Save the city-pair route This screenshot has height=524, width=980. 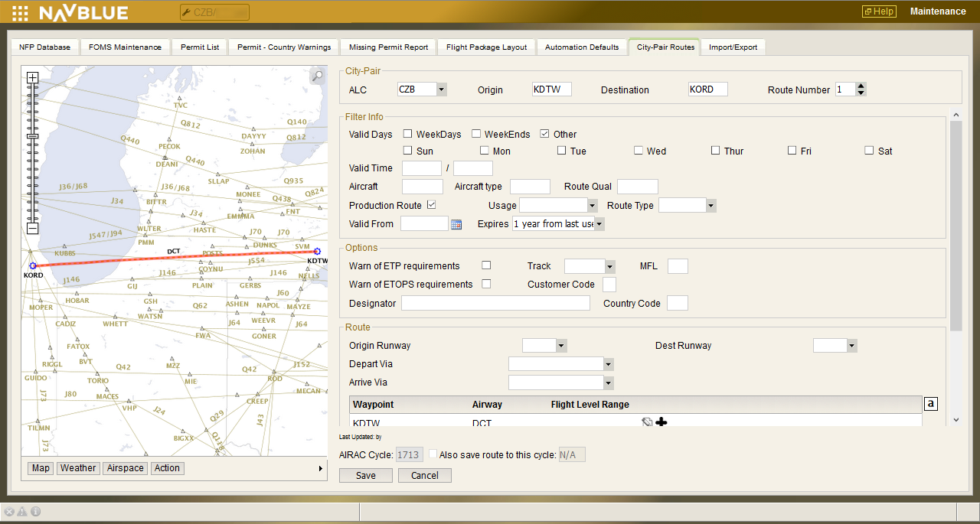click(365, 474)
